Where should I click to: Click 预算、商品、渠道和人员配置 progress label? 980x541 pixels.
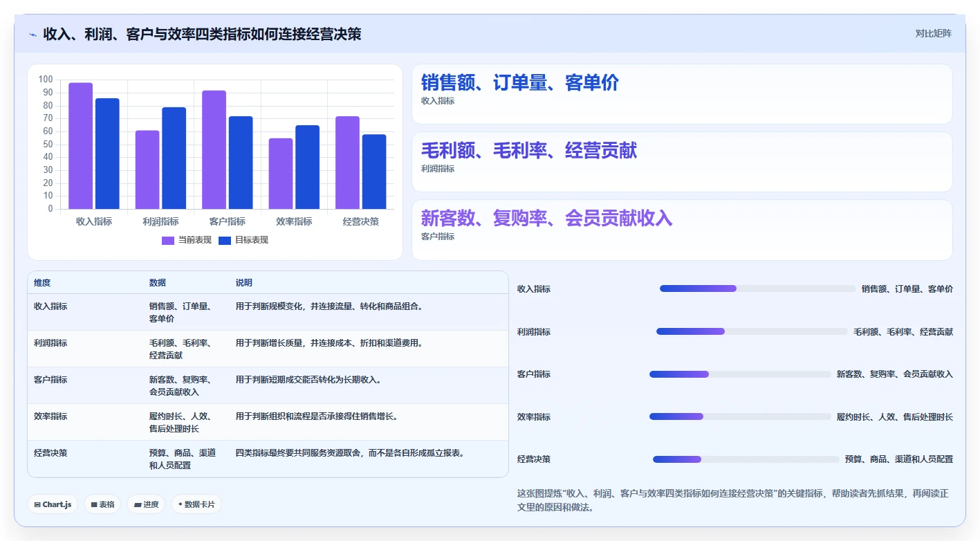pos(899,459)
